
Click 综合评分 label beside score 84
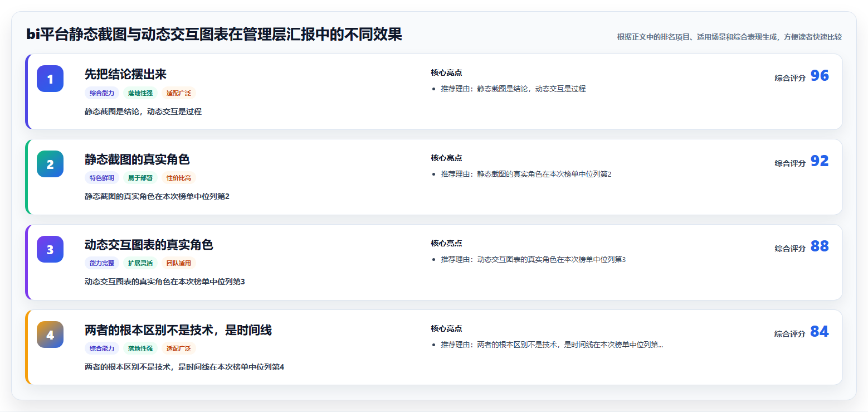(790, 334)
